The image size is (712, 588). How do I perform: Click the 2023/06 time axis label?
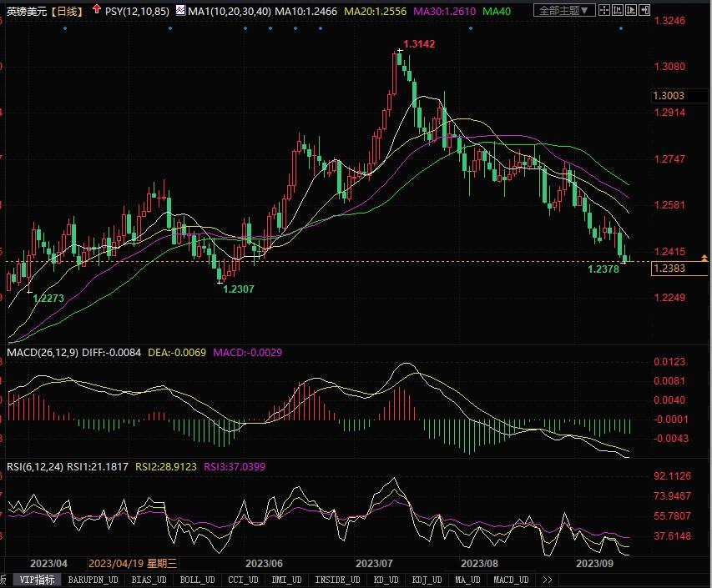(264, 564)
